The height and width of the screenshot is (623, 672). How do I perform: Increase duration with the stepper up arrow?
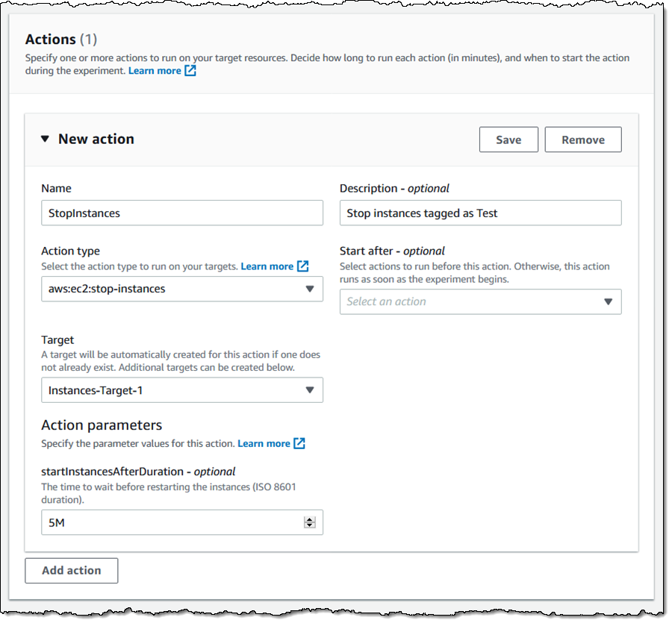(310, 519)
